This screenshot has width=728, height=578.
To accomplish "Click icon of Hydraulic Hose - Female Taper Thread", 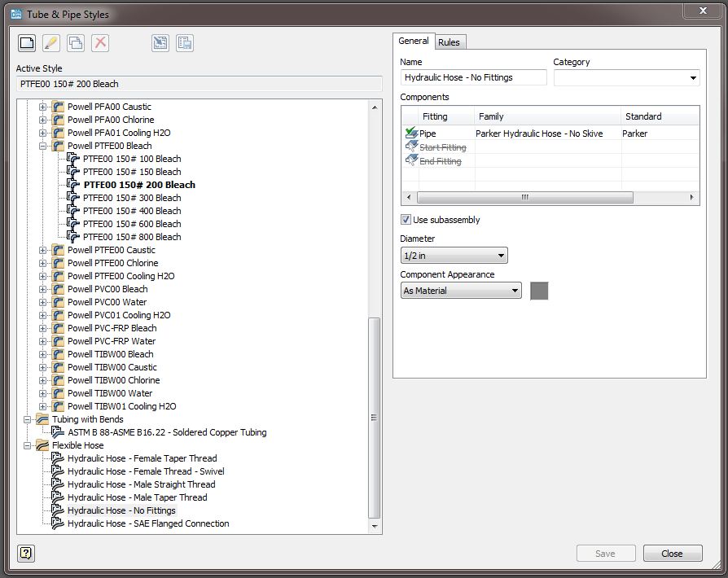I will [58, 458].
